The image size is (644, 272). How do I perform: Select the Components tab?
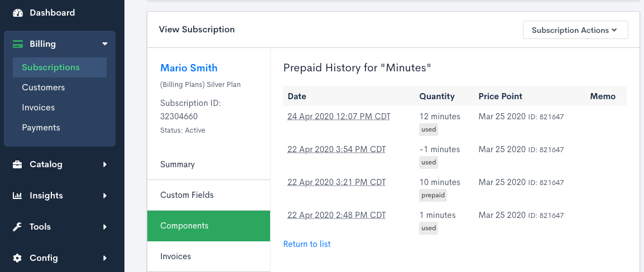(209, 226)
